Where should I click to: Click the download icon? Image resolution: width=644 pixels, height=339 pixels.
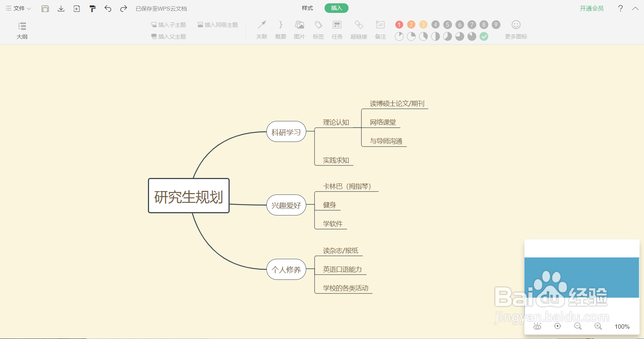(x=61, y=8)
